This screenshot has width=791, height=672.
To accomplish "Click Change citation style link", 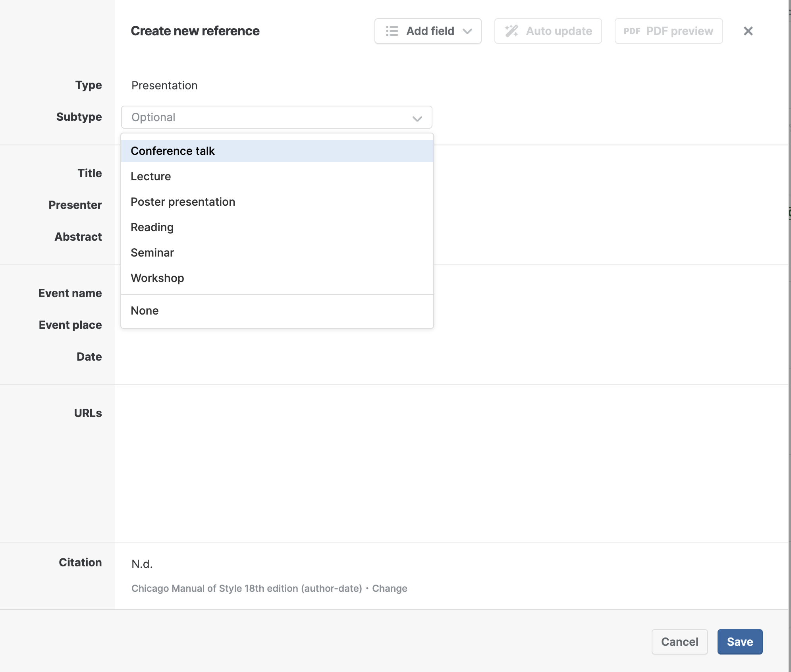I will [389, 588].
